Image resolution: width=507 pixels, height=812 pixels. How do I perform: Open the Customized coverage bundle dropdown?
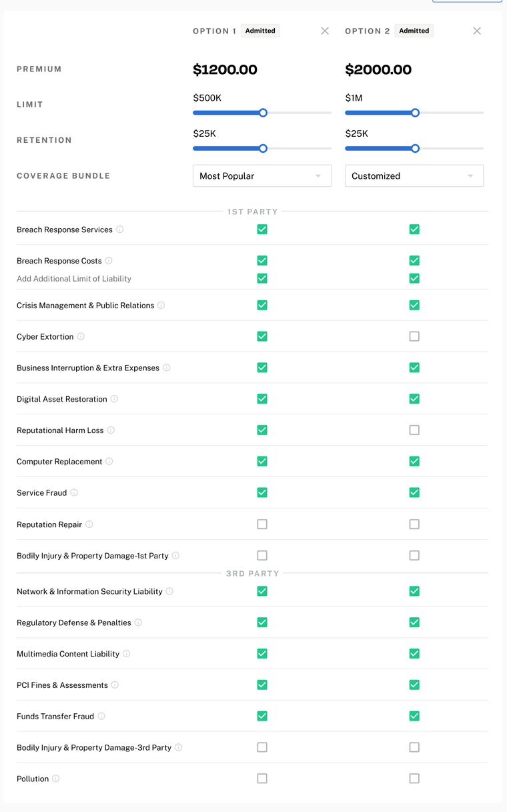tap(414, 176)
